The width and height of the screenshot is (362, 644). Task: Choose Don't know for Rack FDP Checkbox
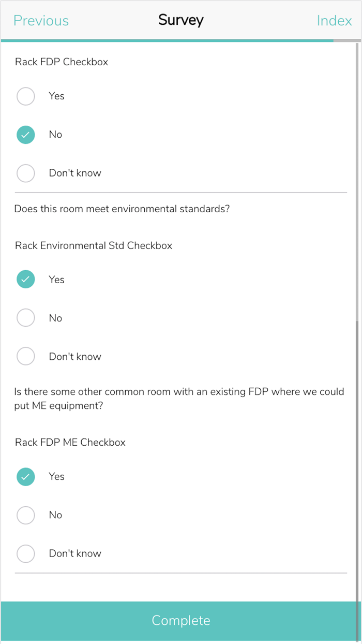26,173
